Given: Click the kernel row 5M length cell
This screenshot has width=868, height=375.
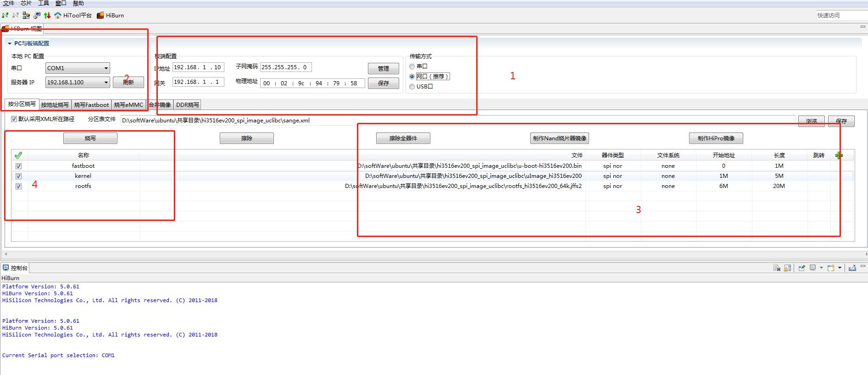Looking at the screenshot, I should pos(779,176).
